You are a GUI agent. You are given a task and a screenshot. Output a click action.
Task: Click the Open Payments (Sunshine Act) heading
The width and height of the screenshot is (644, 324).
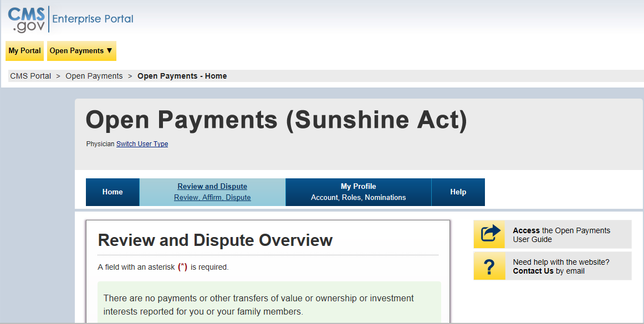(x=277, y=120)
